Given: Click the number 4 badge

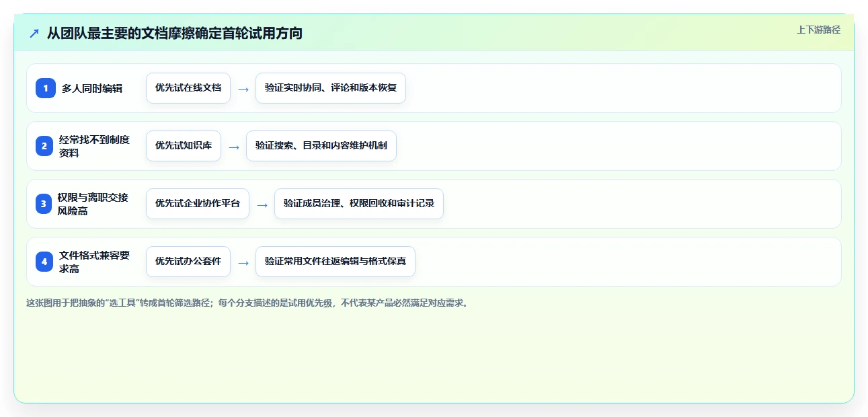Looking at the screenshot, I should click(x=44, y=262).
